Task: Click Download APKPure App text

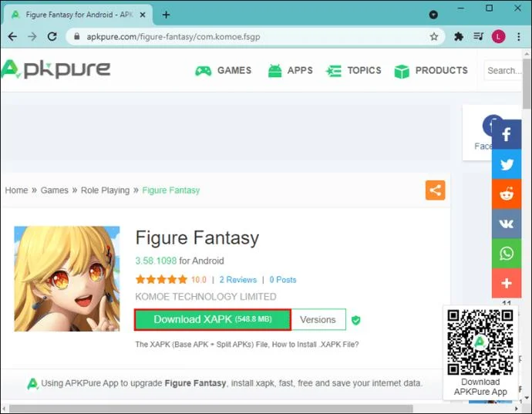Action: (x=480, y=387)
